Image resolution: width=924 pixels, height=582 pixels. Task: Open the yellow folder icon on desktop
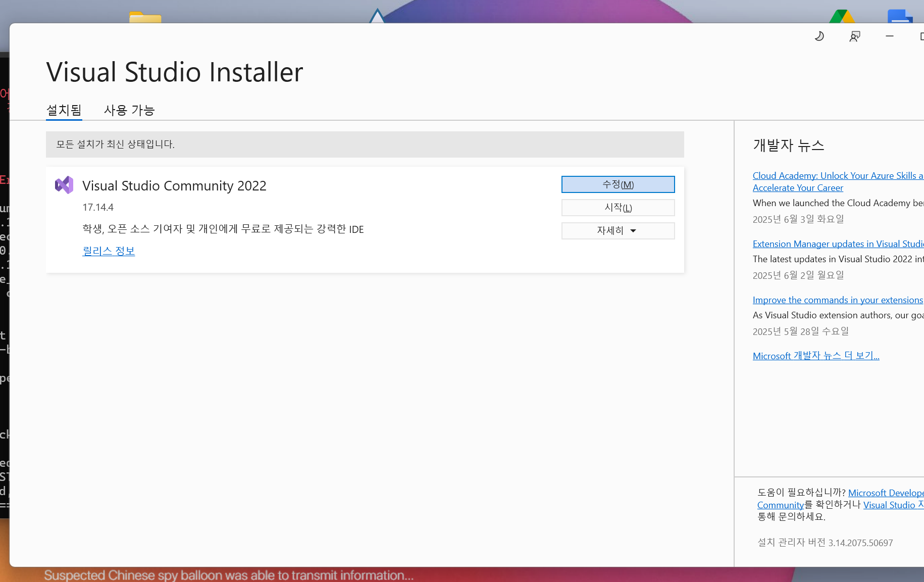145,17
